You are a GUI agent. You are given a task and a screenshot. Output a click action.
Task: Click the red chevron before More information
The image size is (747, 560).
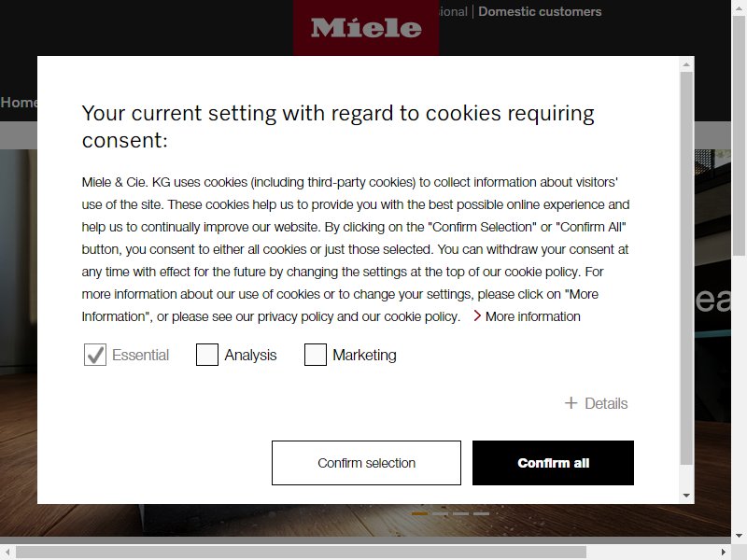tap(477, 315)
